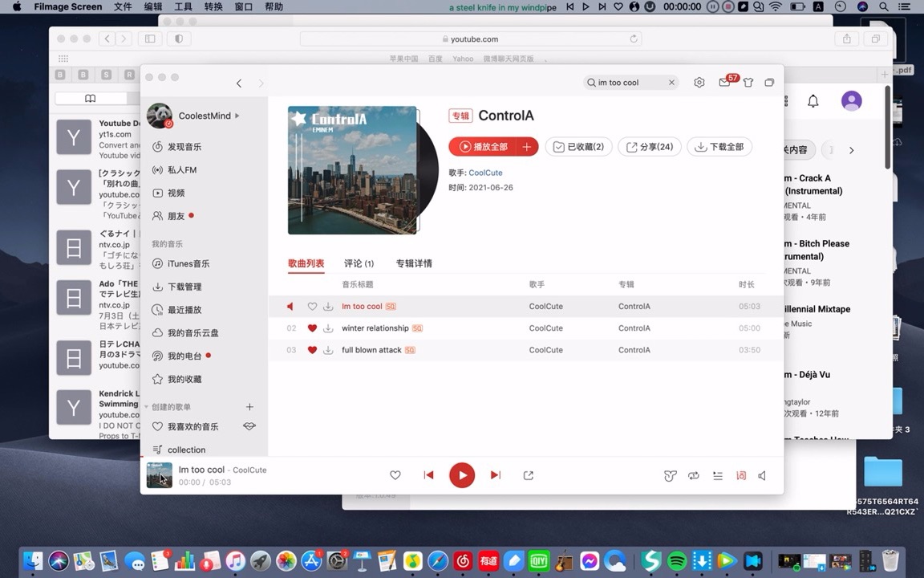Open iTunes音乐 in sidebar

(x=188, y=263)
